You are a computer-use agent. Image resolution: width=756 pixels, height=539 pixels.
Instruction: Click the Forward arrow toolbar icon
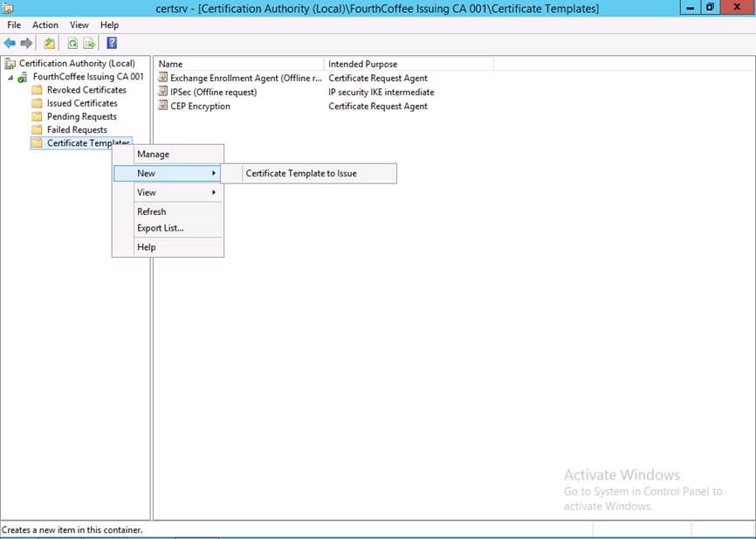pyautogui.click(x=26, y=43)
